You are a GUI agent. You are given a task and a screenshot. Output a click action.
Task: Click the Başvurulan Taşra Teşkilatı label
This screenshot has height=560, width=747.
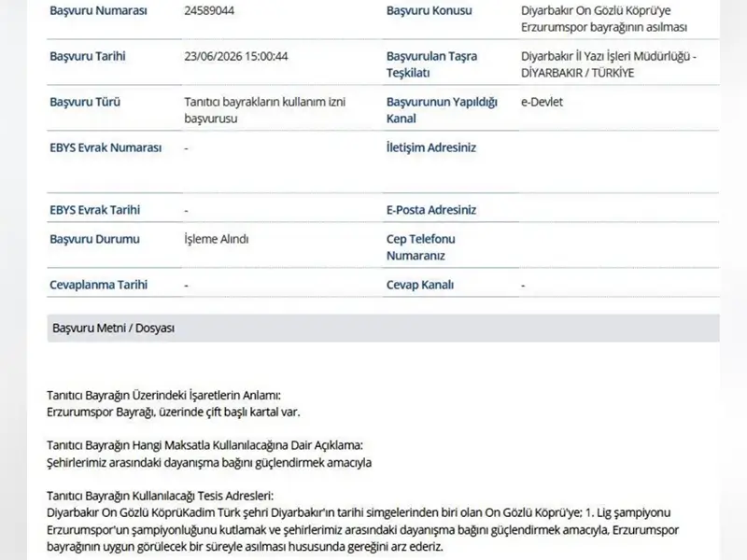[x=431, y=64]
